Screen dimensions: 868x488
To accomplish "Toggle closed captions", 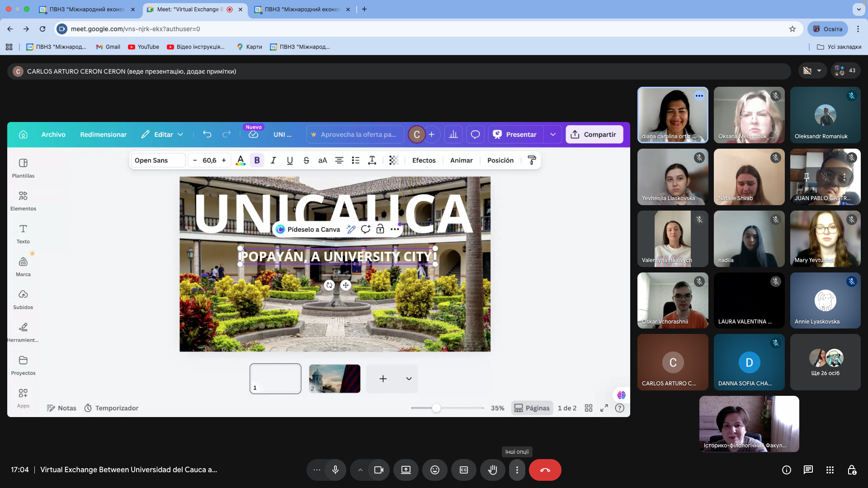I will tap(463, 470).
